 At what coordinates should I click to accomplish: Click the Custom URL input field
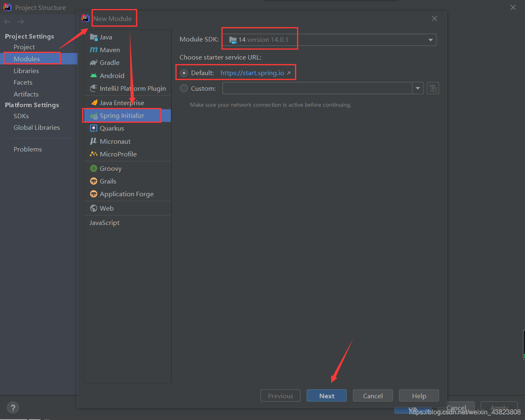click(x=318, y=88)
